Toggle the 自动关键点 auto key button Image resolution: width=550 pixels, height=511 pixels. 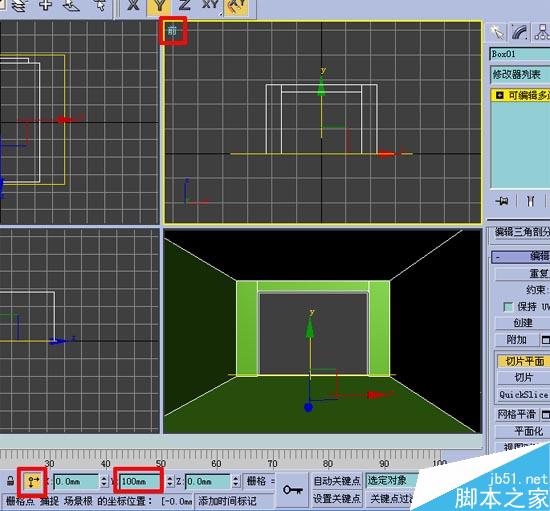coord(337,481)
